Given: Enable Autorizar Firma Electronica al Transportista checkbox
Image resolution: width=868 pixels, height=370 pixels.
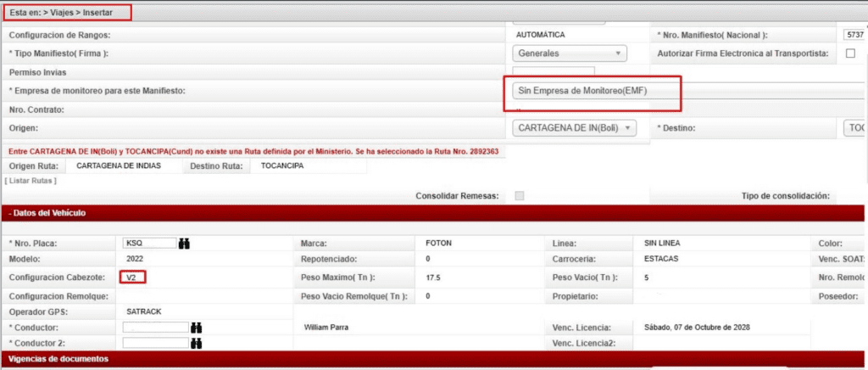Looking at the screenshot, I should pos(850,53).
